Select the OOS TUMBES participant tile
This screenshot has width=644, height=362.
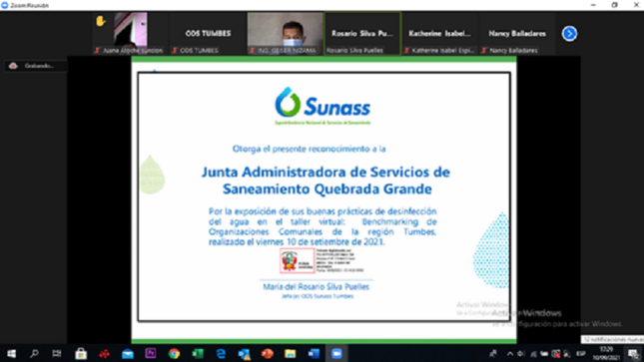pos(208,34)
